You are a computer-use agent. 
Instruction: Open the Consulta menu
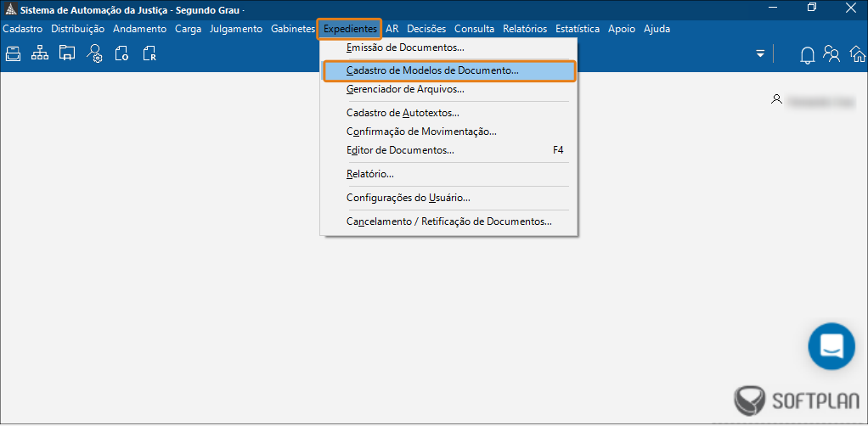tap(475, 29)
